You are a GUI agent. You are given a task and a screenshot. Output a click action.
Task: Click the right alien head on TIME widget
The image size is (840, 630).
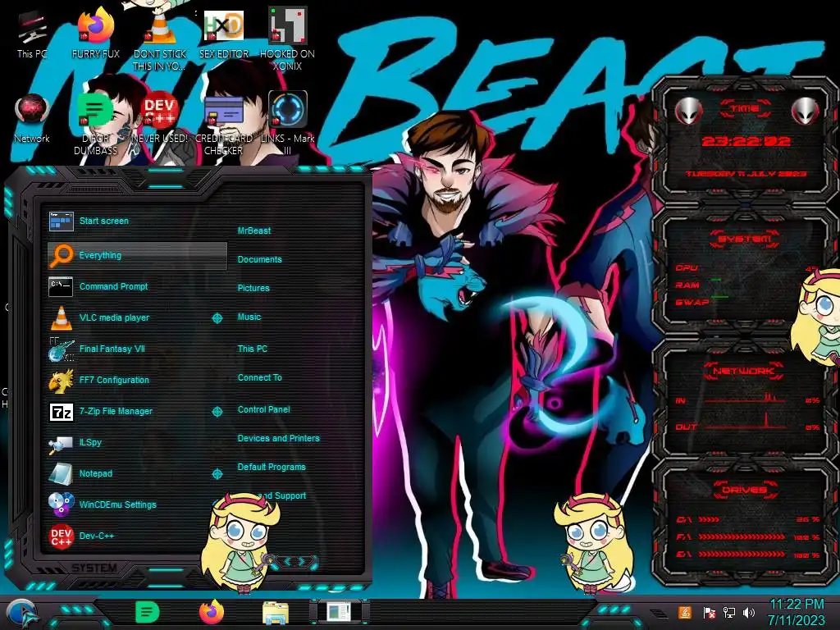tap(806, 112)
